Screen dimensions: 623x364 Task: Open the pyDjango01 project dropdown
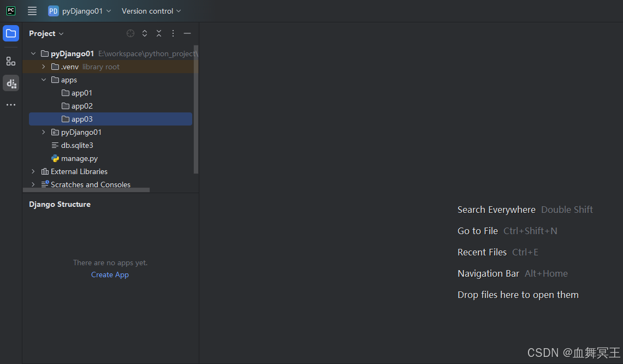click(x=80, y=11)
